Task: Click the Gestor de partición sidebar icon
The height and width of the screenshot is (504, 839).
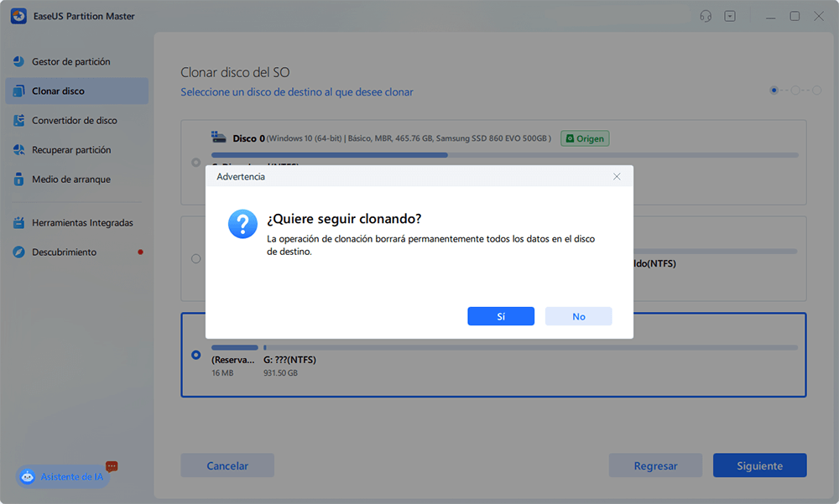Action: 18,62
